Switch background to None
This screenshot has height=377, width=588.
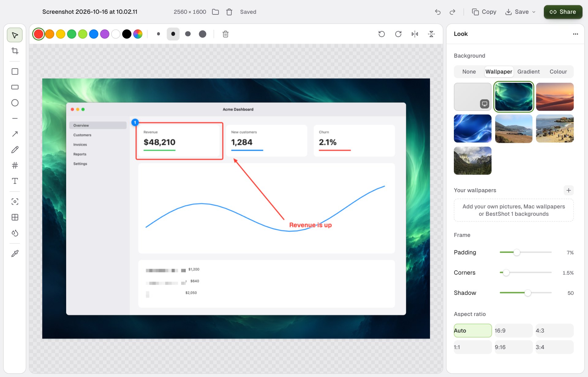tap(469, 72)
